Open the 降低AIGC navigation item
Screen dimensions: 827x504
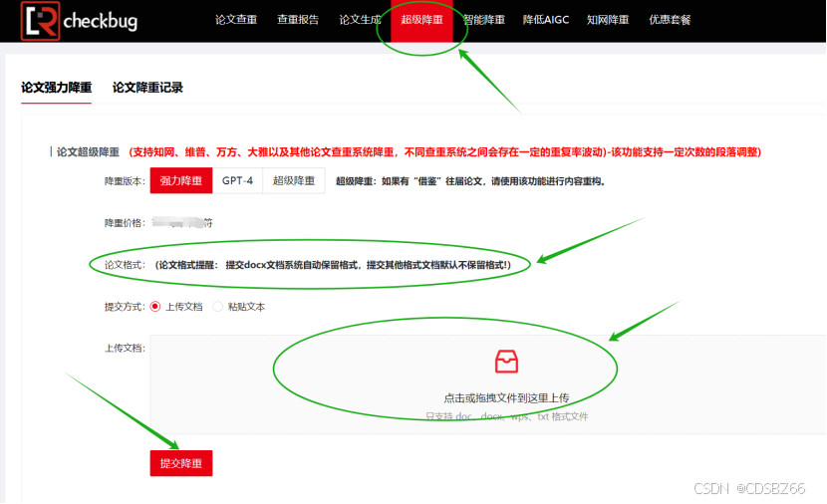(546, 20)
